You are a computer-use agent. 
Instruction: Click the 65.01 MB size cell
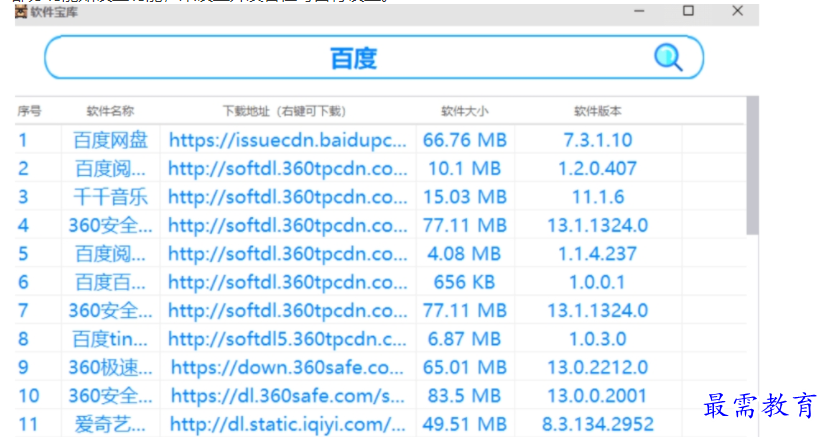(465, 368)
